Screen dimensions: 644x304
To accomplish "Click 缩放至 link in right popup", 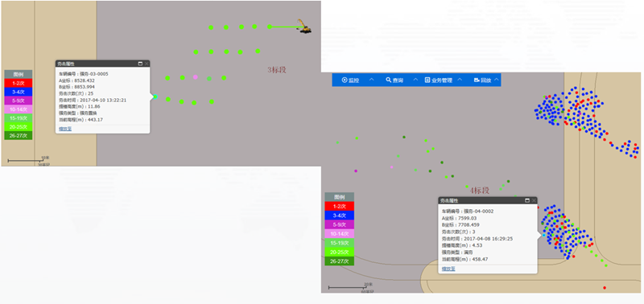I will 448,269.
